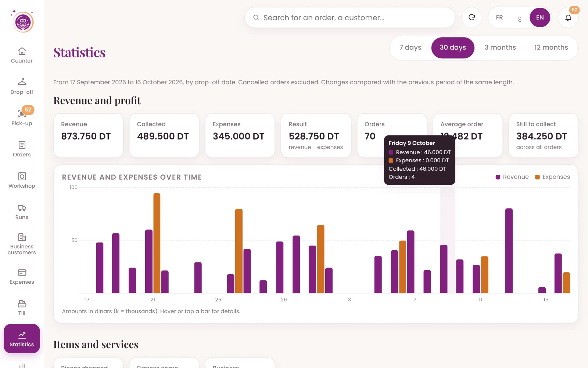Click the Result 528.750 DT card
This screenshot has width=588, height=368.
point(316,135)
